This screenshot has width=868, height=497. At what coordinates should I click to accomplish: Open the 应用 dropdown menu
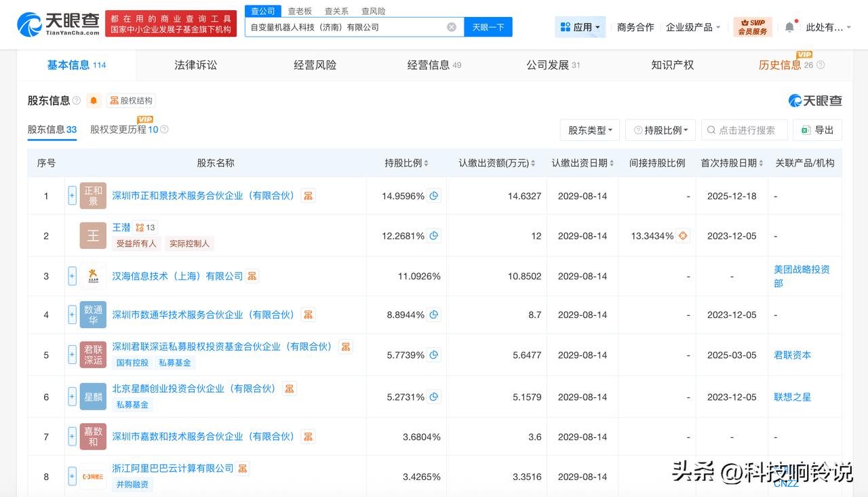(580, 27)
